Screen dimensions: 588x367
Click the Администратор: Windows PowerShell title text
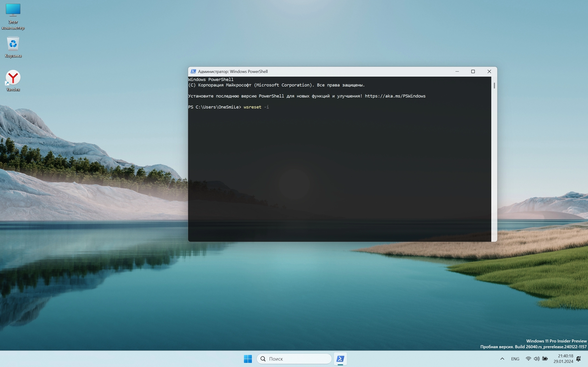click(233, 71)
